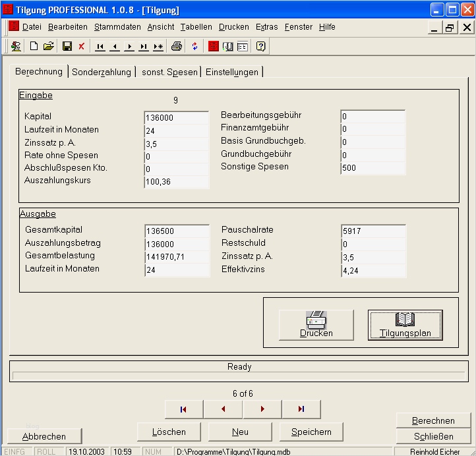Click the Abbrechen button
This screenshot has height=456, width=476.
tap(44, 436)
